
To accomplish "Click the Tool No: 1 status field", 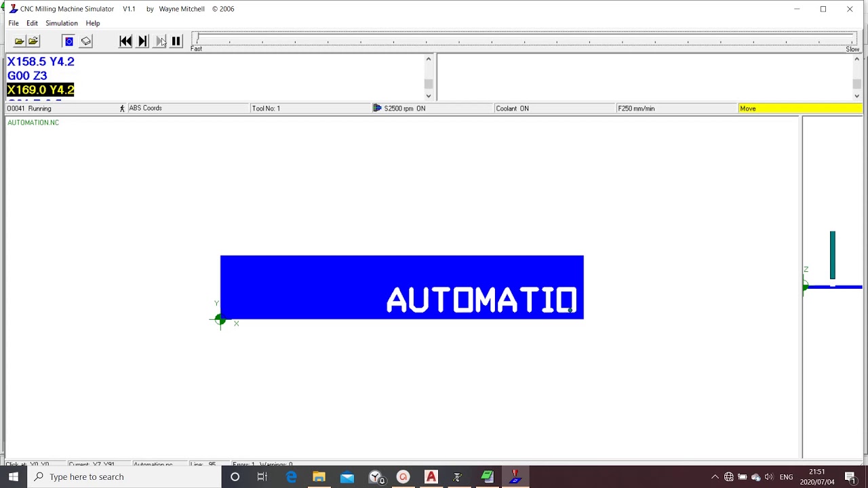I will [x=311, y=108].
